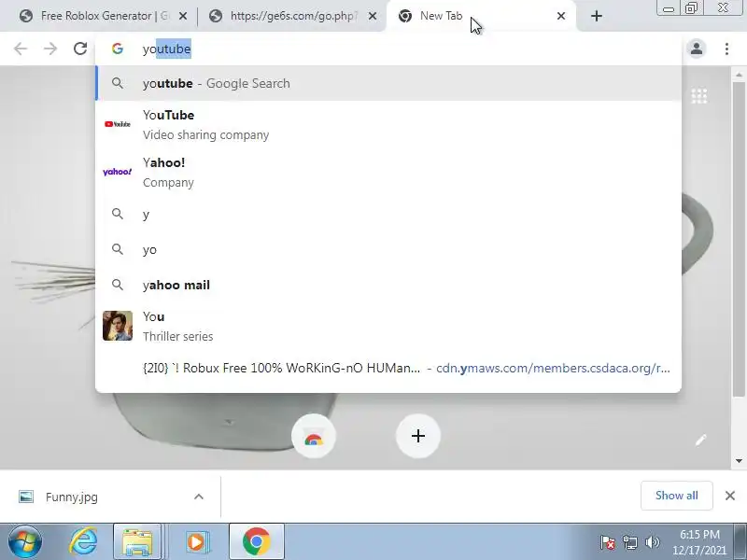Viewport: 747px width, 560px height.
Task: Open the Windows Start menu
Action: click(25, 541)
